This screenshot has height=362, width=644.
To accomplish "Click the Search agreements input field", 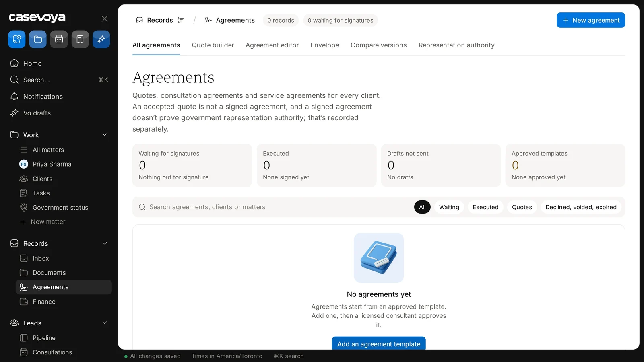I will (274, 207).
